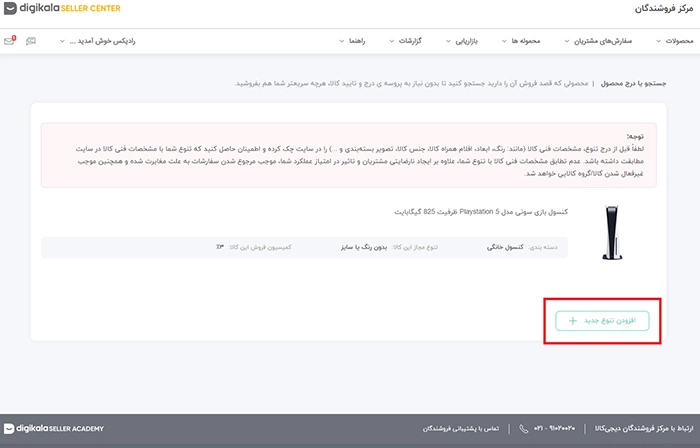Click the افزودن تنوع جدید button
This screenshot has width=700, height=448.
603,321
